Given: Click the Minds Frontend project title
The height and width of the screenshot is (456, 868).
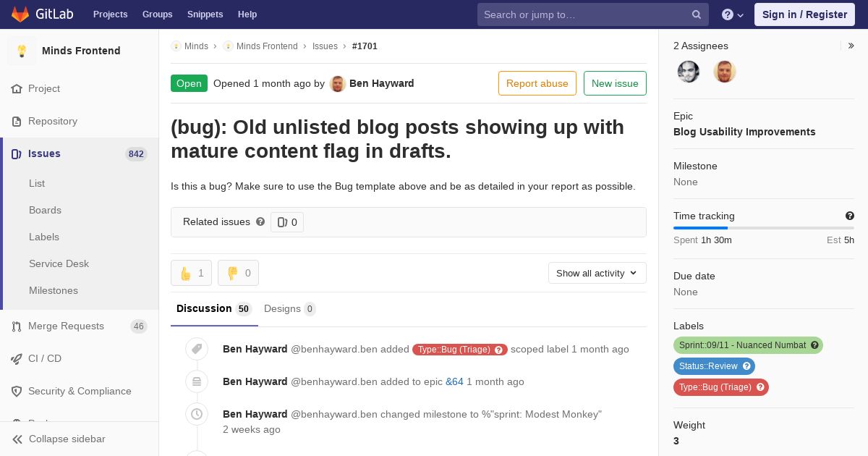Looking at the screenshot, I should tap(81, 51).
